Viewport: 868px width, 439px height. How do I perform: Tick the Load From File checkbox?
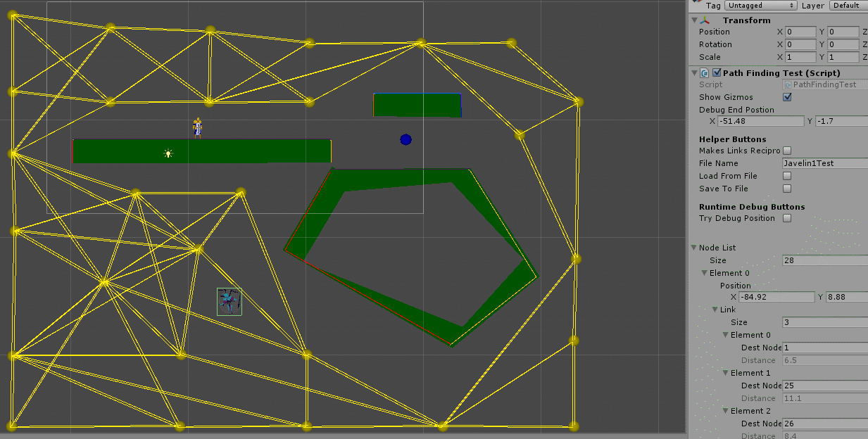point(787,176)
